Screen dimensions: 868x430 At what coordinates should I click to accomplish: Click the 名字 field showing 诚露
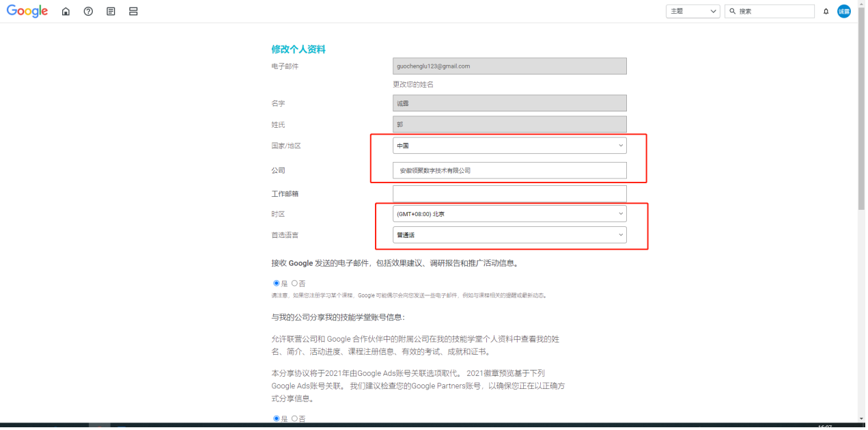pyautogui.click(x=509, y=103)
